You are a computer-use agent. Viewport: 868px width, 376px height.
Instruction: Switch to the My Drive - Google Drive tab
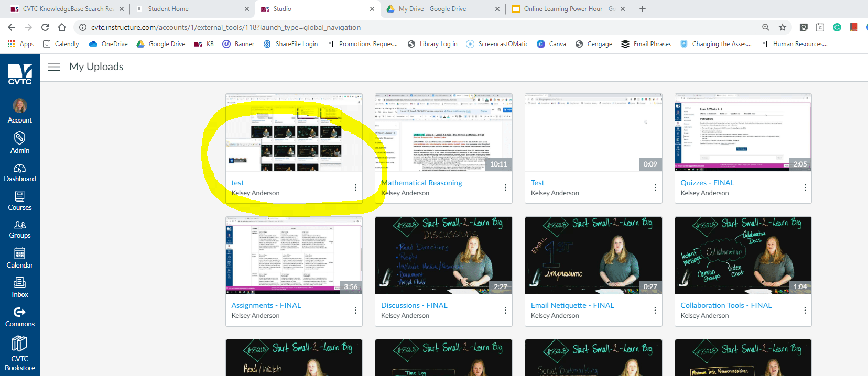click(x=443, y=9)
